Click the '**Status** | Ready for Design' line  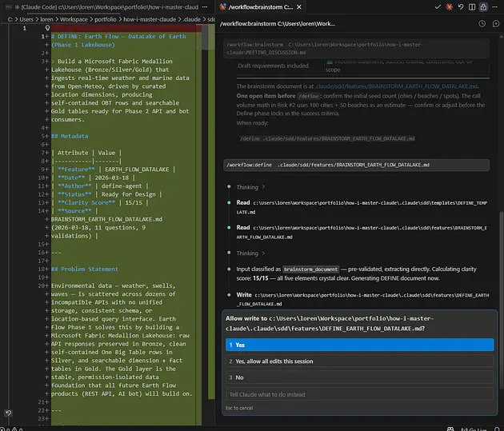(106, 194)
